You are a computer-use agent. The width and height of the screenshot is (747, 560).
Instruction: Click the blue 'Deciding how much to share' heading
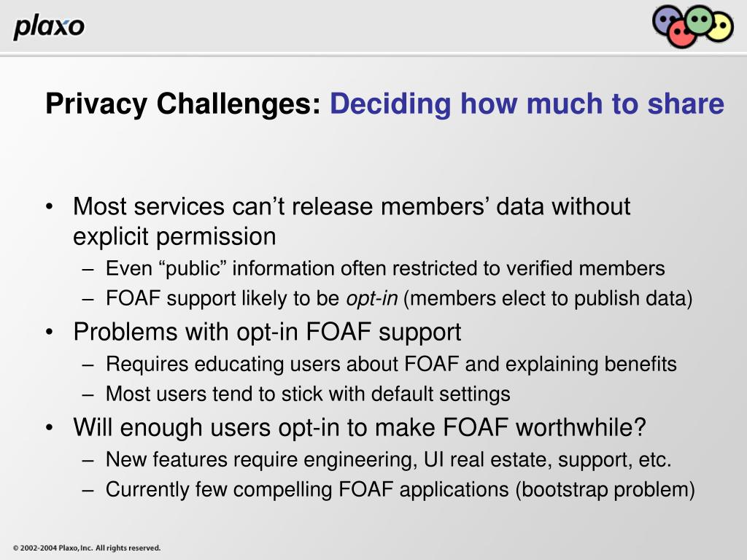click(527, 104)
